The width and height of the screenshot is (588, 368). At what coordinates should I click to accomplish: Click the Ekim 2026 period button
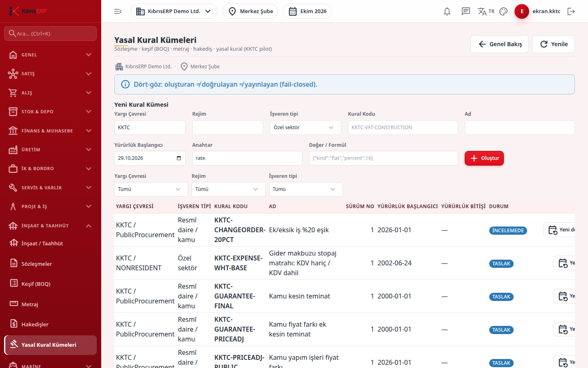(307, 11)
